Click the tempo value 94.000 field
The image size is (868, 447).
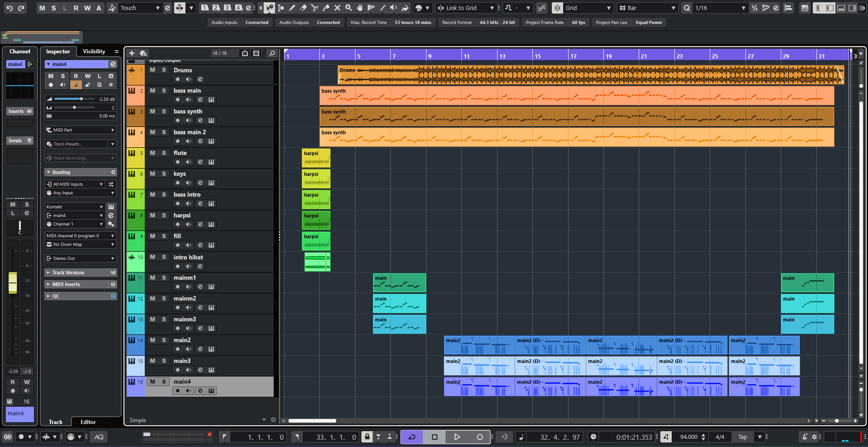click(x=688, y=437)
